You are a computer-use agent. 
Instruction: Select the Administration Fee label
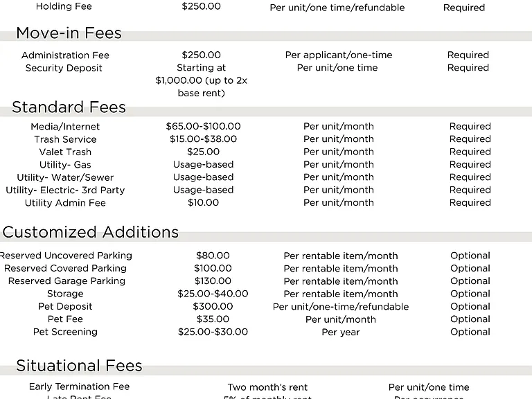click(65, 55)
